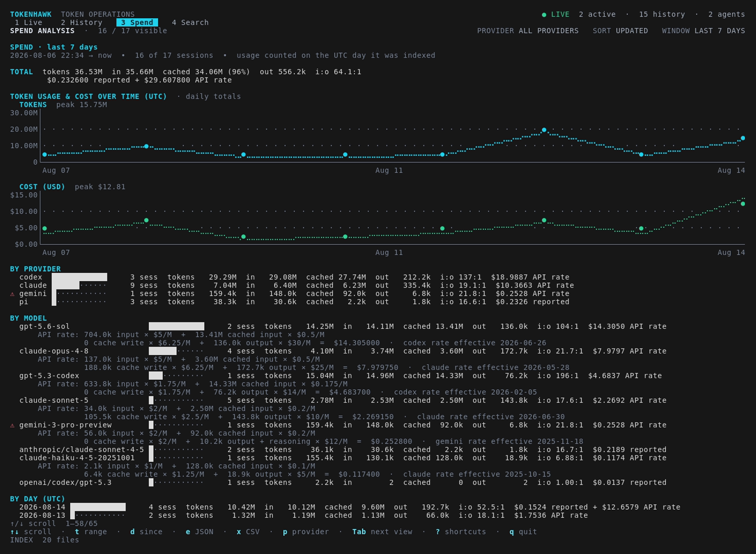Select the claude-opus-4-8 model row
This screenshot has height=554, width=756.
[343, 352]
